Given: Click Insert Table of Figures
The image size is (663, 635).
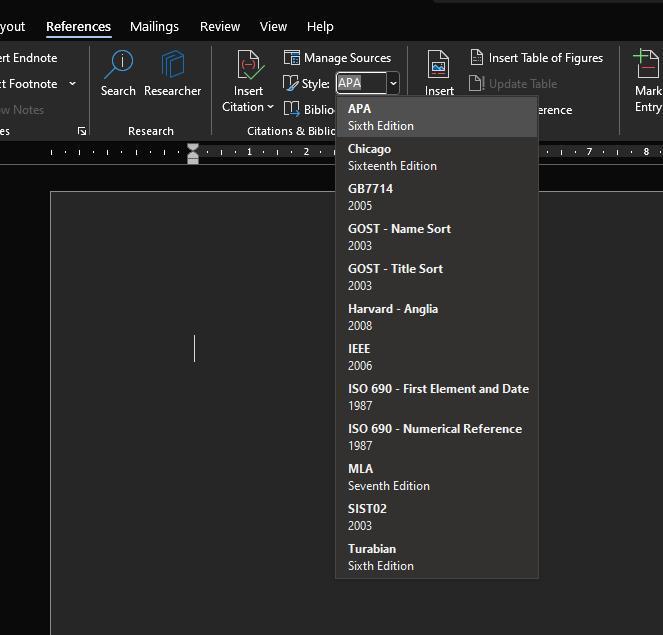Looking at the screenshot, I should tap(536, 57).
